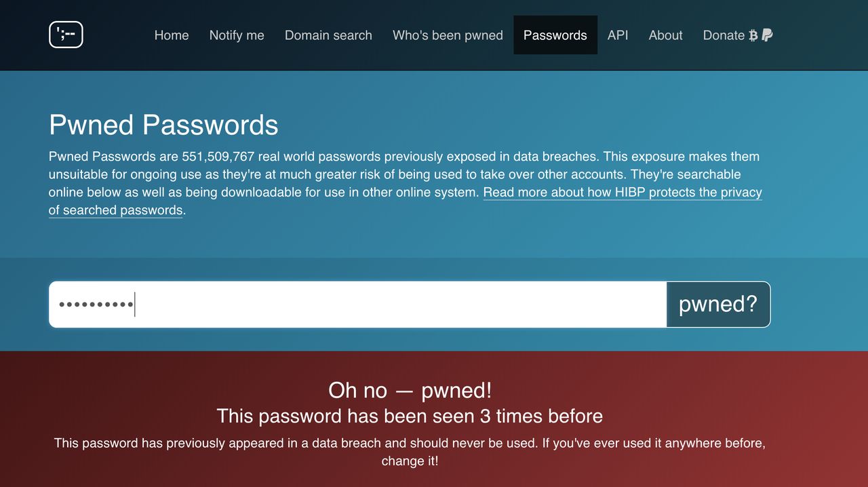This screenshot has height=487, width=868.
Task: Click the 551,509,767 password count text
Action: [x=218, y=156]
